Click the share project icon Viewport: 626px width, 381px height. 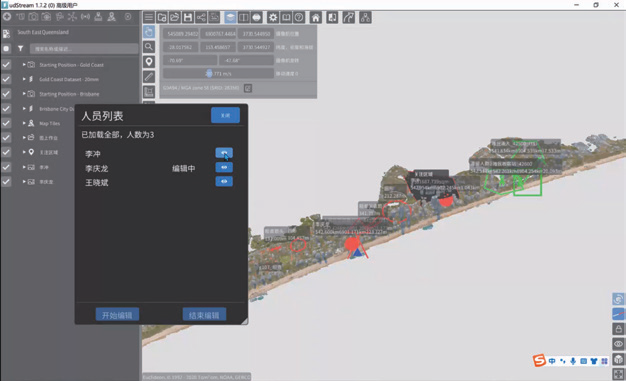click(201, 18)
